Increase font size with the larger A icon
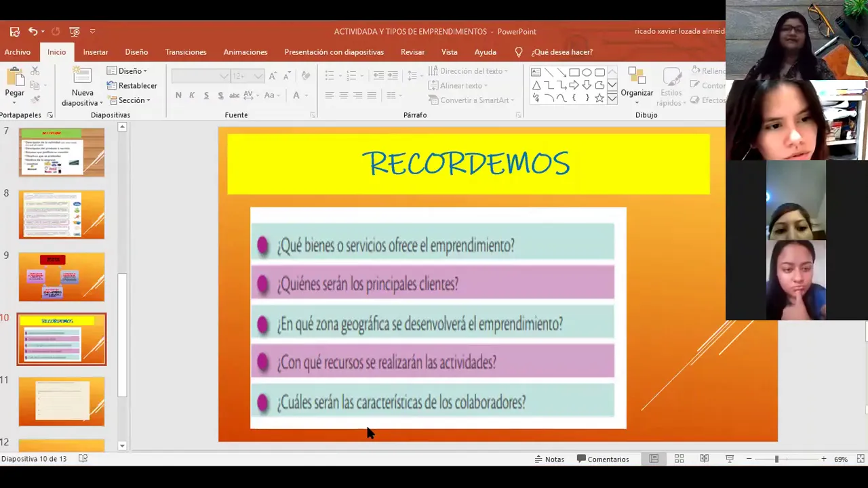Screen dimensions: 868x488 pos(273,76)
